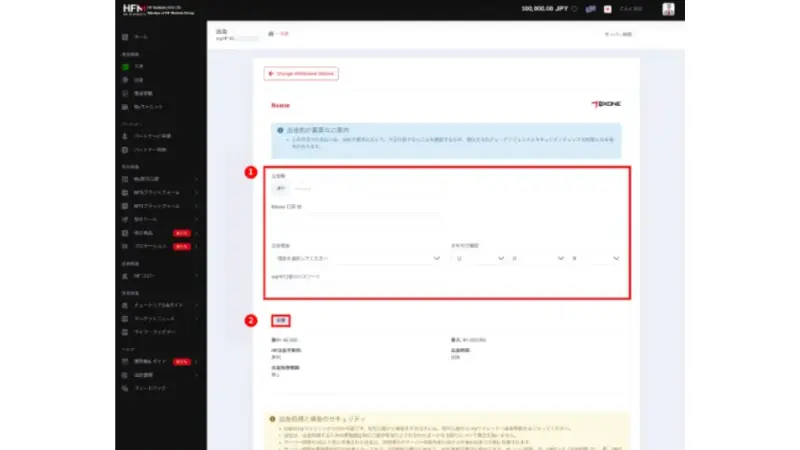
Task: Click the HFM logo in the sidebar
Action: 133,10
